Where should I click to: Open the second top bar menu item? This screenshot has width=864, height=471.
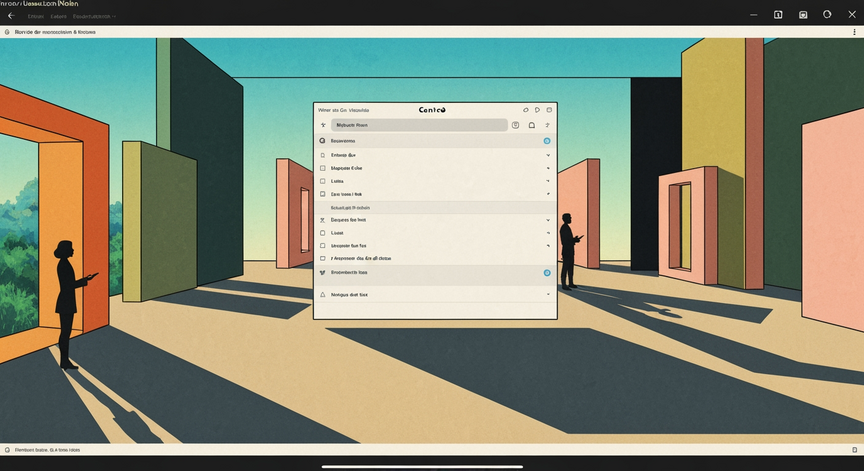coord(58,17)
